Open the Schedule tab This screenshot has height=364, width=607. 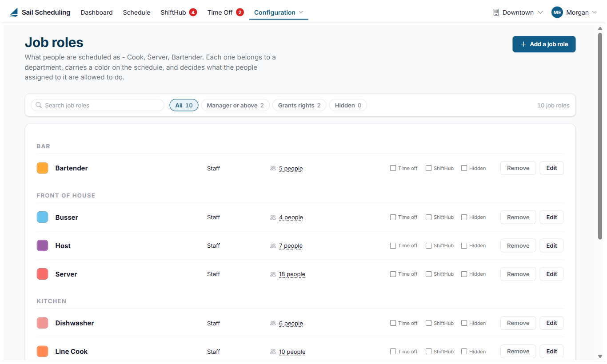(136, 12)
